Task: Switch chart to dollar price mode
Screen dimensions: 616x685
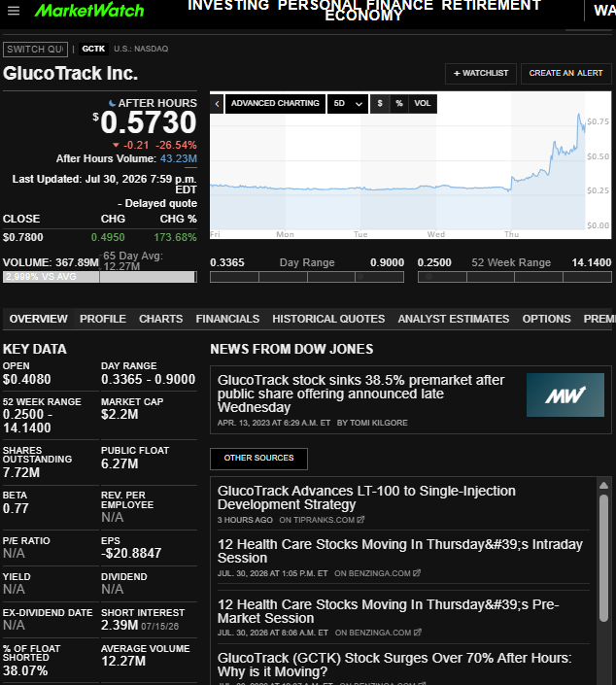Action: (x=380, y=104)
